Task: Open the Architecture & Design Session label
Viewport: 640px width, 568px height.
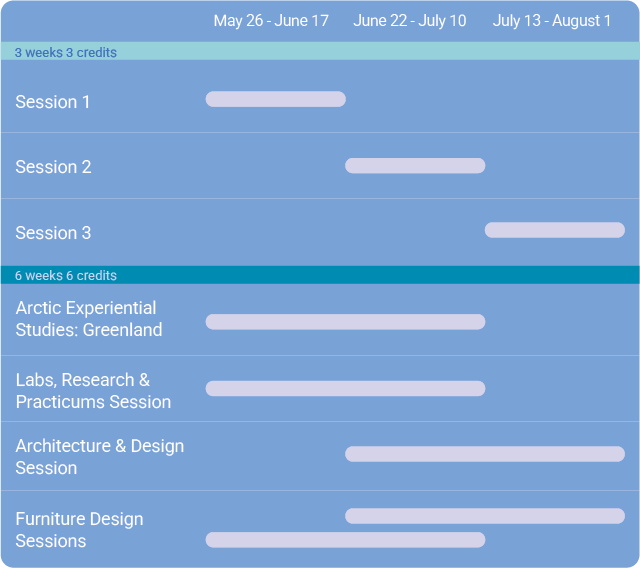Action: [x=99, y=457]
